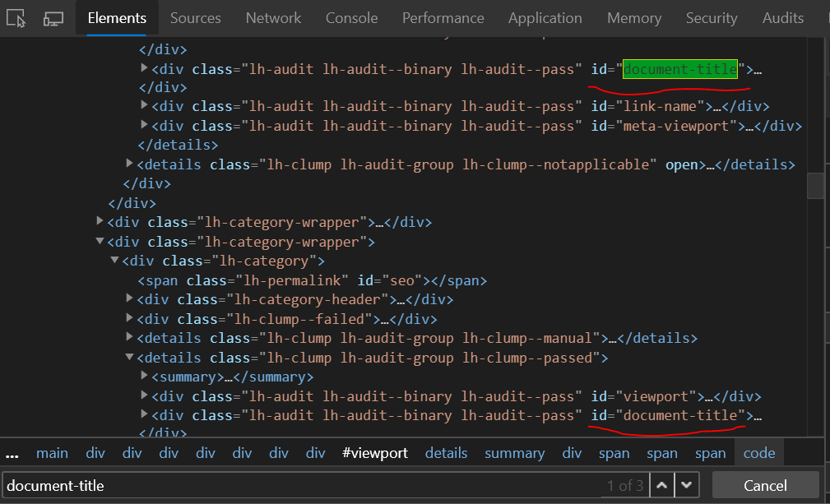Image resolution: width=830 pixels, height=504 pixels.
Task: Expand the div with id link-name
Action: (145, 106)
